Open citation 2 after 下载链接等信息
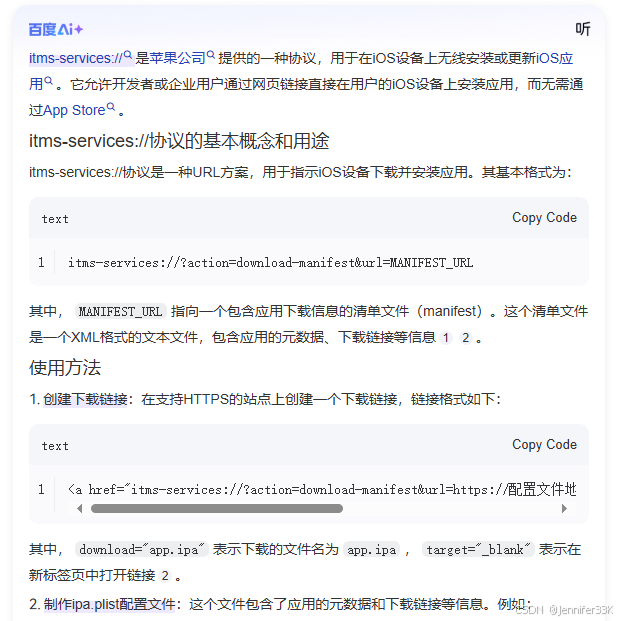The width and height of the screenshot is (625, 621). [466, 338]
